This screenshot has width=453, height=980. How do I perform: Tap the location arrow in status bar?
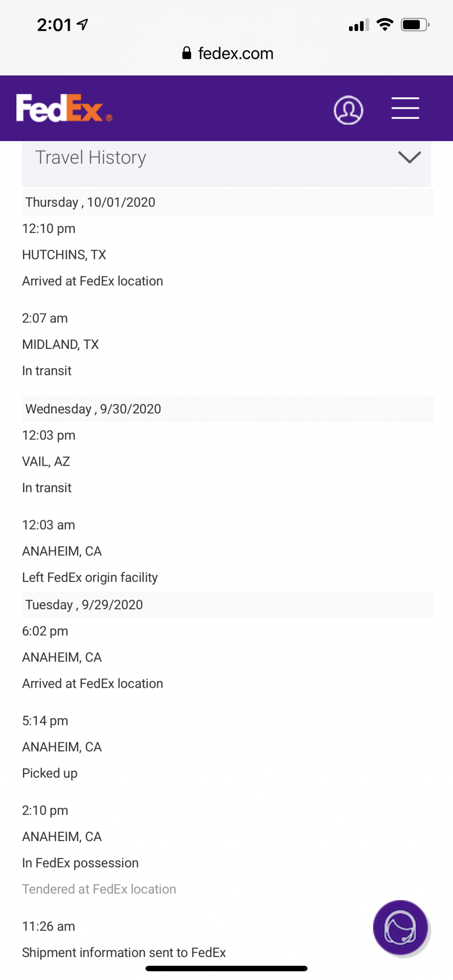coord(82,24)
